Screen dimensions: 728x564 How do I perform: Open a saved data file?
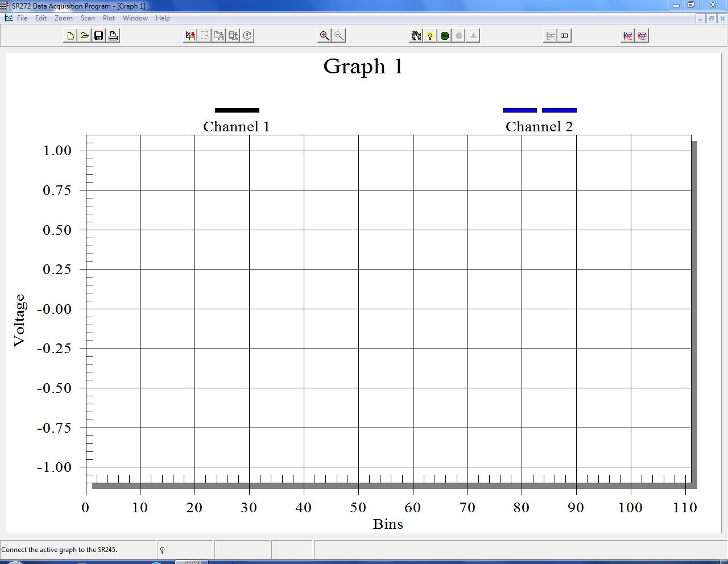(x=84, y=35)
